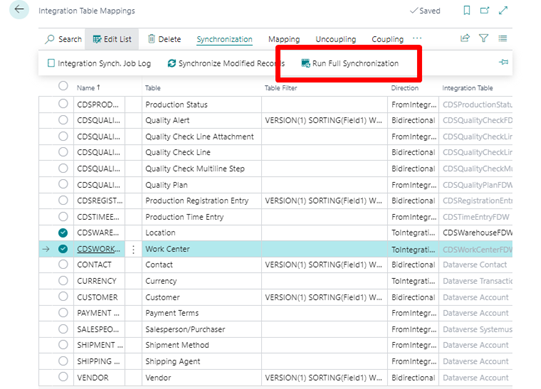The image size is (541, 389).
Task: Open the three-dot menu on CDSWORK row
Action: [x=134, y=249]
